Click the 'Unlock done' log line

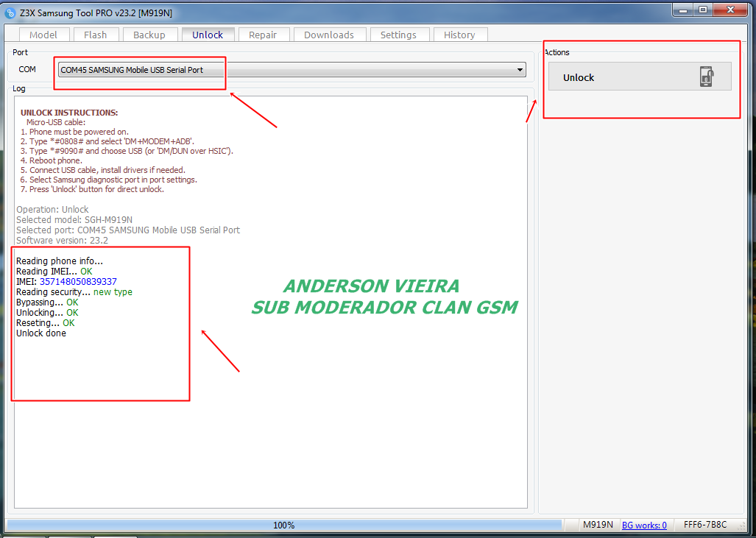coord(41,333)
